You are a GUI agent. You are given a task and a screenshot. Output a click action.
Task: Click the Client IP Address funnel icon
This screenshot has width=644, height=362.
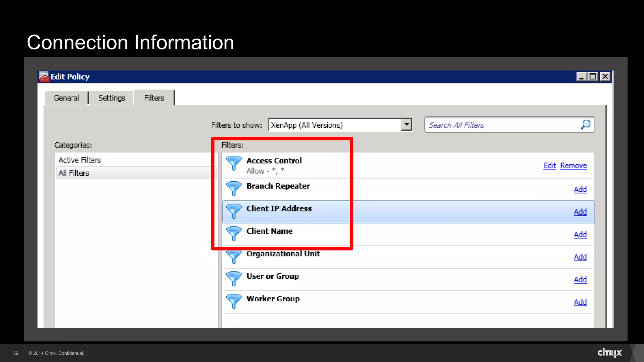coord(234,211)
